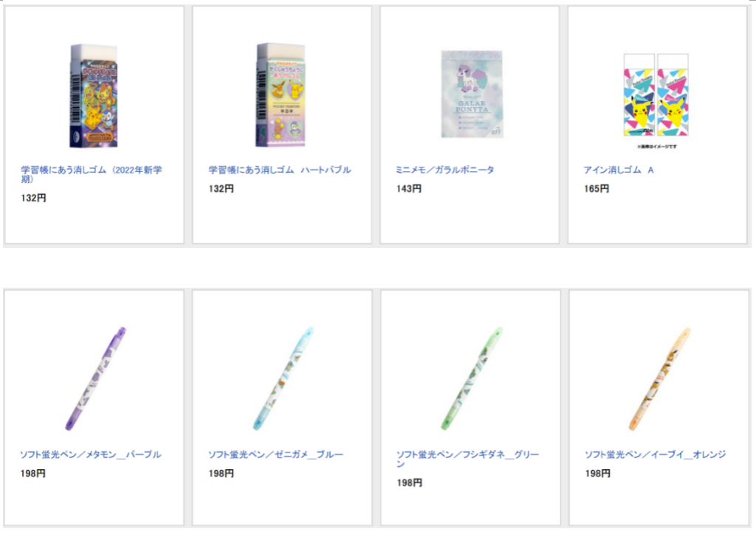
Task: Open the purple Ditto highlighter pen image
Action: [x=95, y=378]
